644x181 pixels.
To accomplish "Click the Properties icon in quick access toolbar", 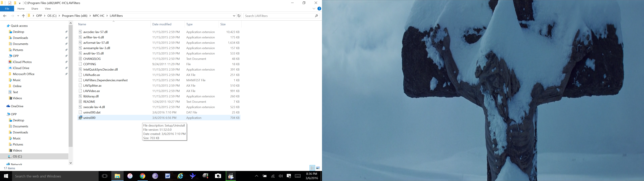I will click(10, 3).
